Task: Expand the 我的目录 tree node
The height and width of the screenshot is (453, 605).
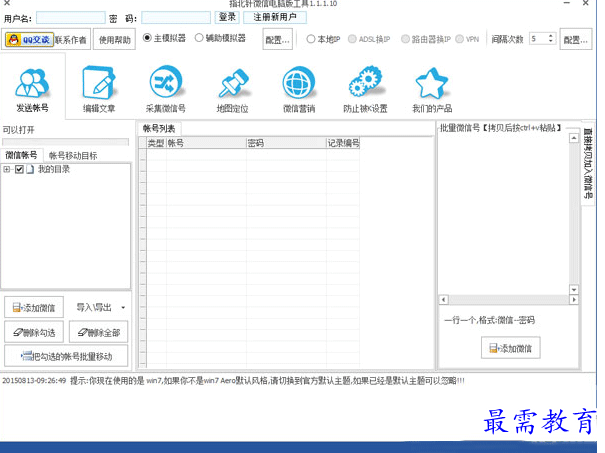Action: (7, 169)
